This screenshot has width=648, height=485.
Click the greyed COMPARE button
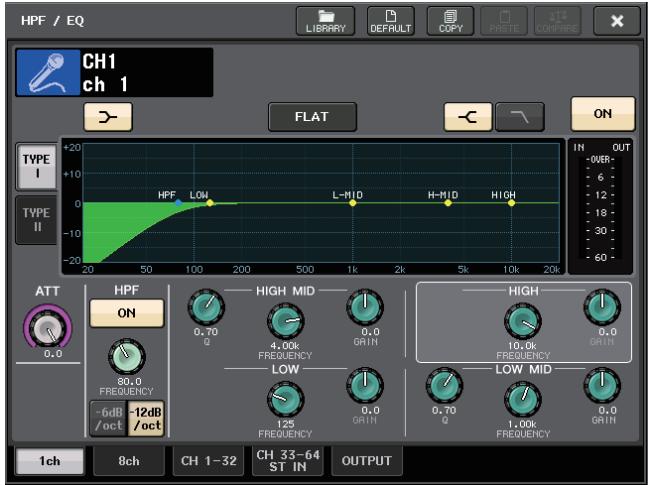pyautogui.click(x=557, y=21)
